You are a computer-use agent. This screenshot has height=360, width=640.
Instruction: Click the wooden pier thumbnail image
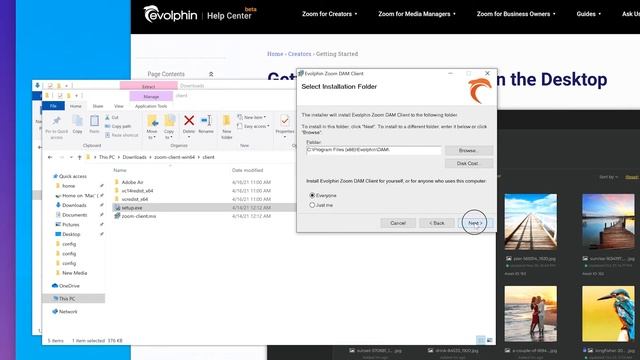[x=530, y=222]
